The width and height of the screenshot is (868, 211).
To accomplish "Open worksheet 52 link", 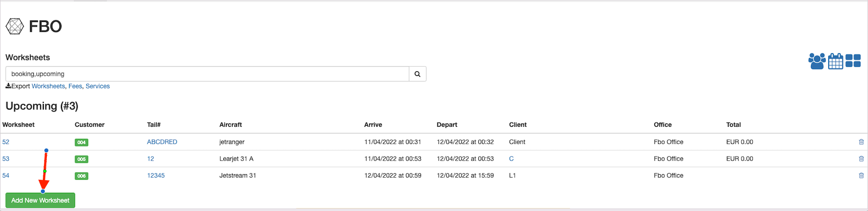I will [x=6, y=142].
